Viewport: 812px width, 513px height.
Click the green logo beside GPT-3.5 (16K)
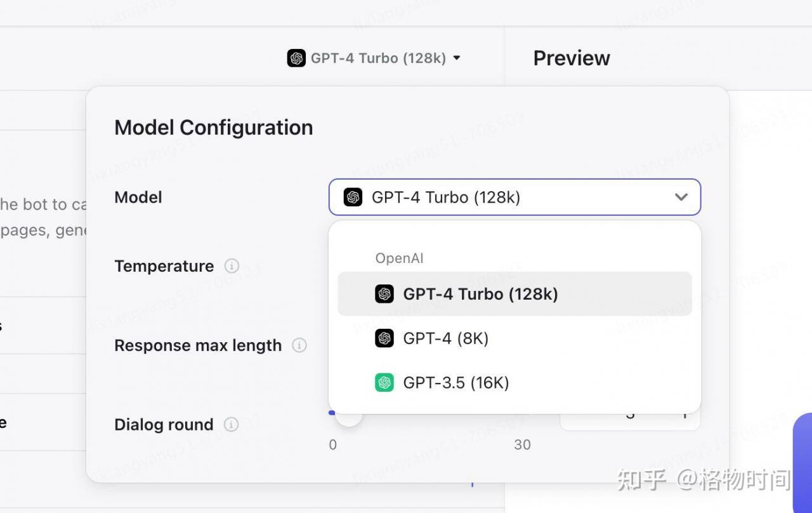pyautogui.click(x=384, y=382)
